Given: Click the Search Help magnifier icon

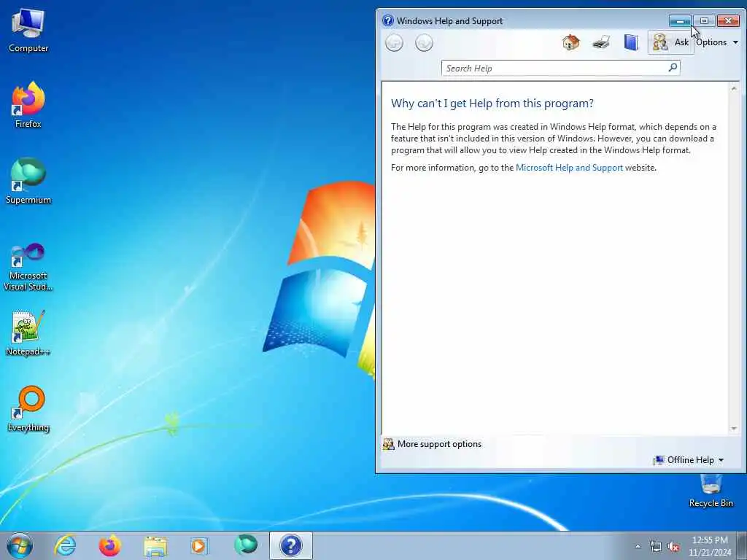Looking at the screenshot, I should pyautogui.click(x=673, y=68).
